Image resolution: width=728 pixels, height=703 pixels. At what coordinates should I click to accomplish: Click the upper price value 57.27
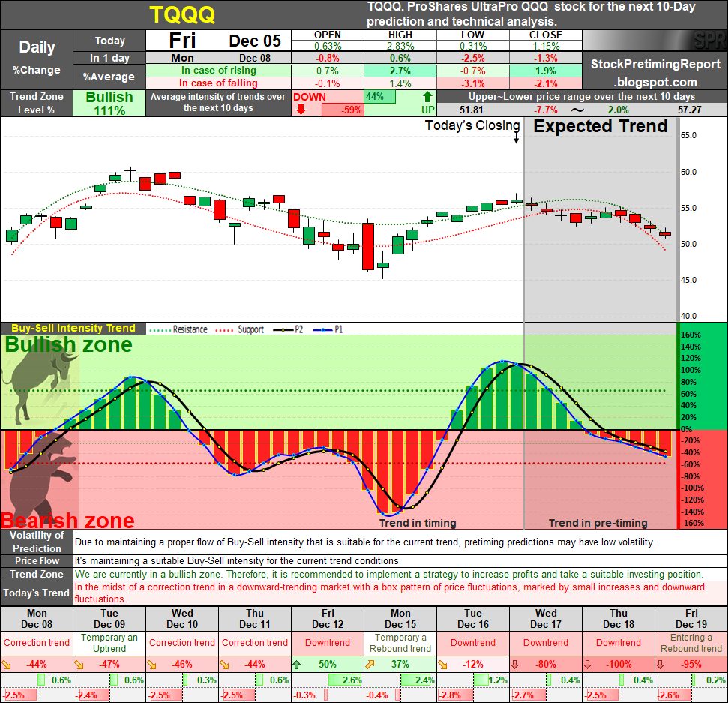click(690, 110)
